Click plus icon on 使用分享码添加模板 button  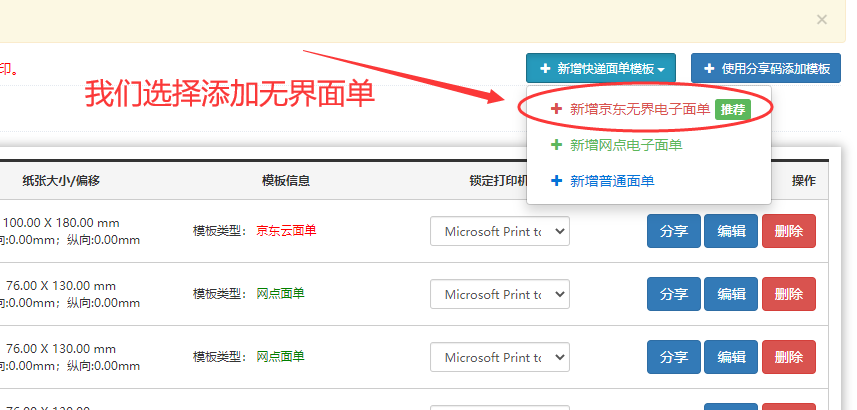coord(709,69)
